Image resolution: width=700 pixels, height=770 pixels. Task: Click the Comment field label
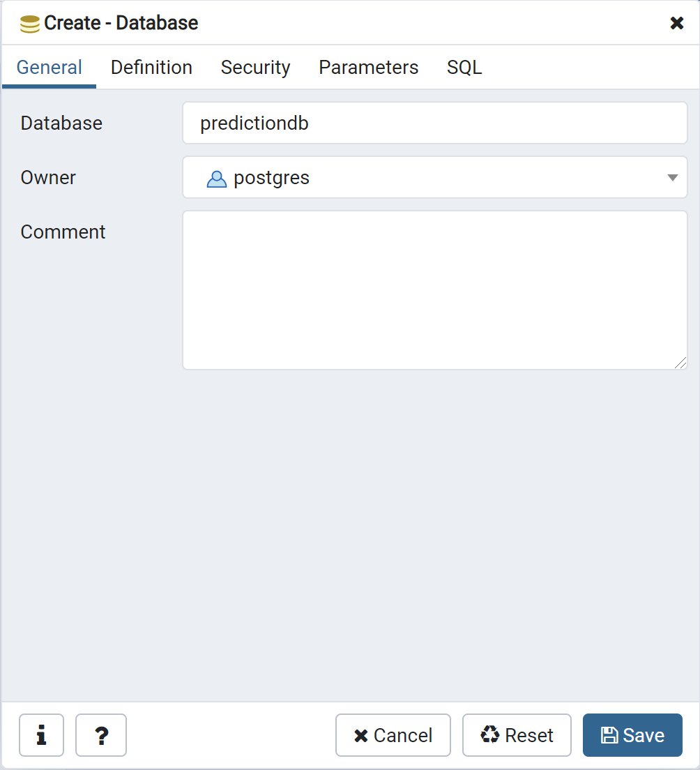coord(63,232)
